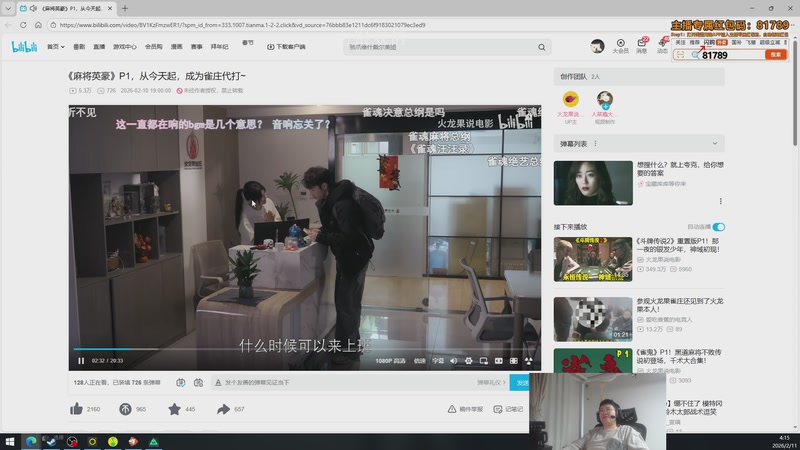This screenshot has height=450, width=800.
Task: Open the 参观火龙果雀庄 video thumbnail
Action: coord(593,319)
